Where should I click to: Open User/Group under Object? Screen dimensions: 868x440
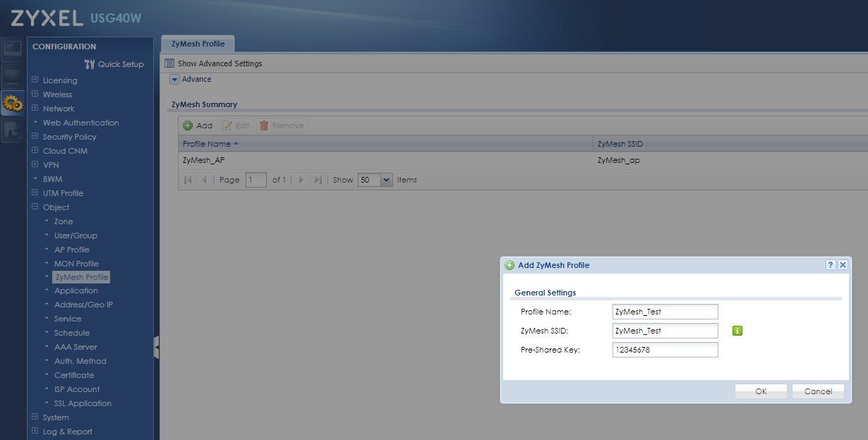point(76,236)
